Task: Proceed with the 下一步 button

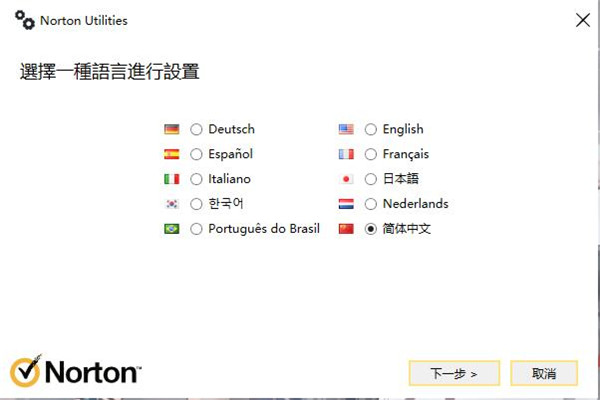Action: (454, 373)
